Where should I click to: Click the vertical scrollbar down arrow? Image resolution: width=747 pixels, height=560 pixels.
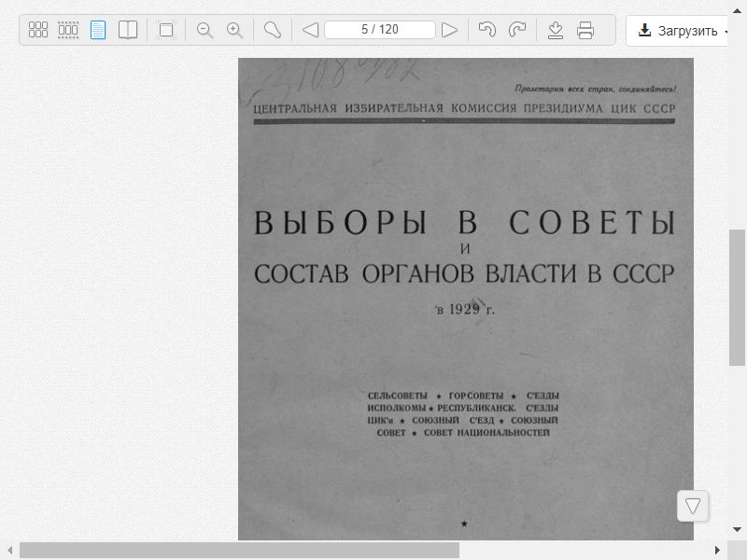point(737,529)
